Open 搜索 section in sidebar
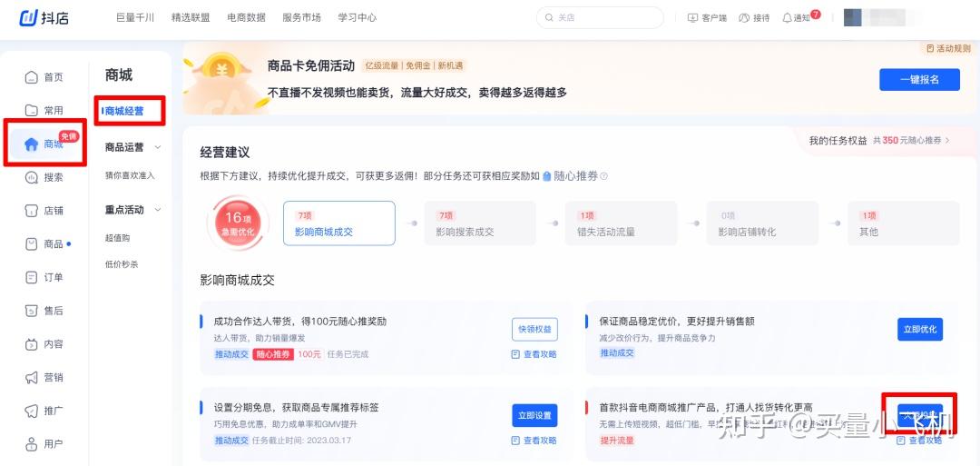Image resolution: width=980 pixels, height=466 pixels. [x=44, y=178]
